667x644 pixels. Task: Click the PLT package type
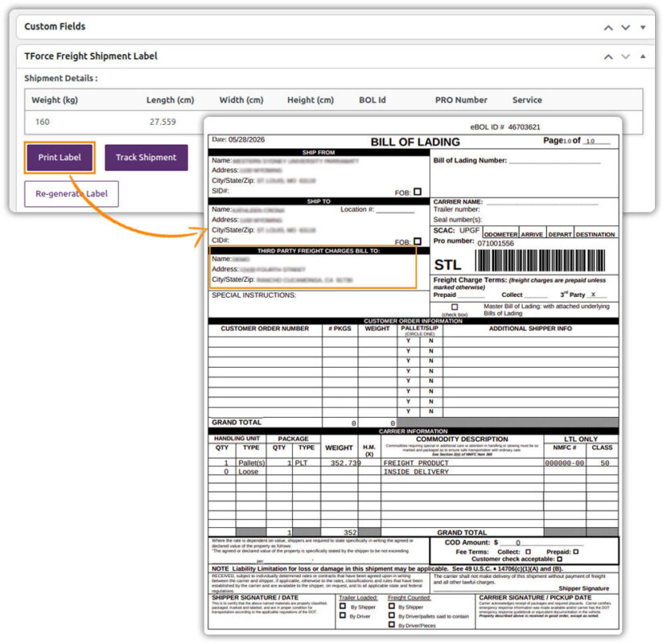tap(301, 463)
